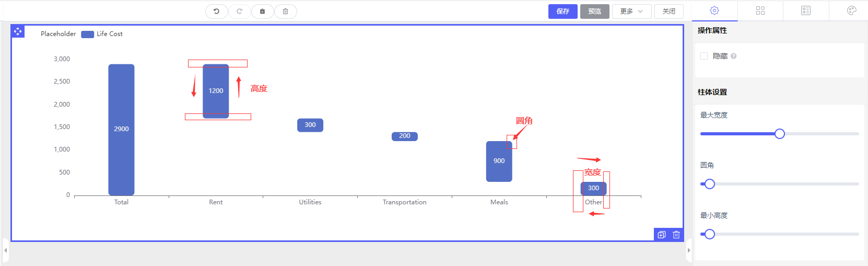Click the 保存 button
The width and height of the screenshot is (868, 266).
point(562,11)
